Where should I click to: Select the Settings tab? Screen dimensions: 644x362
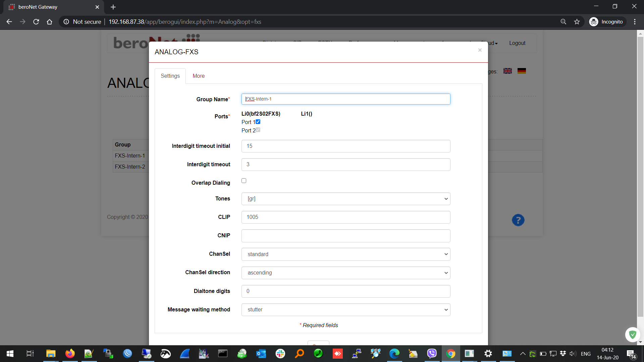[170, 76]
